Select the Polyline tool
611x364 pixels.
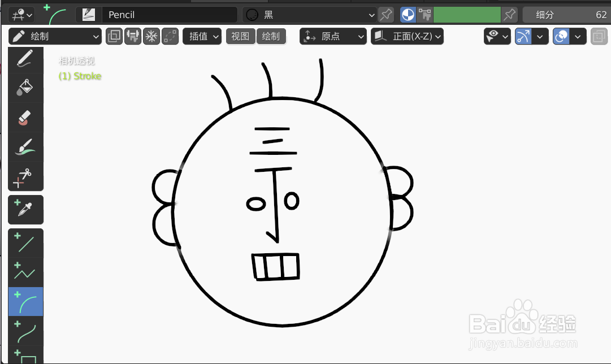tap(25, 272)
